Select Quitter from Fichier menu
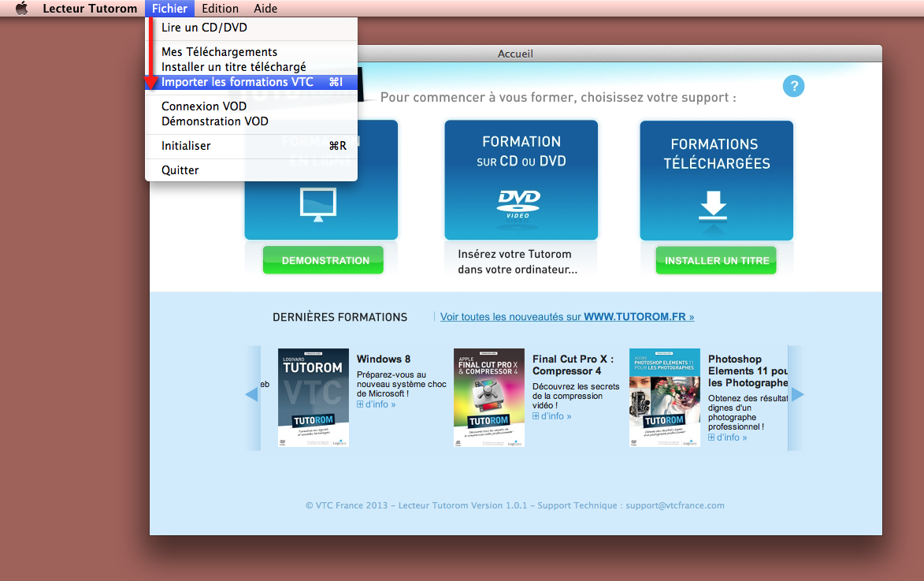The image size is (924, 581). click(x=251, y=169)
